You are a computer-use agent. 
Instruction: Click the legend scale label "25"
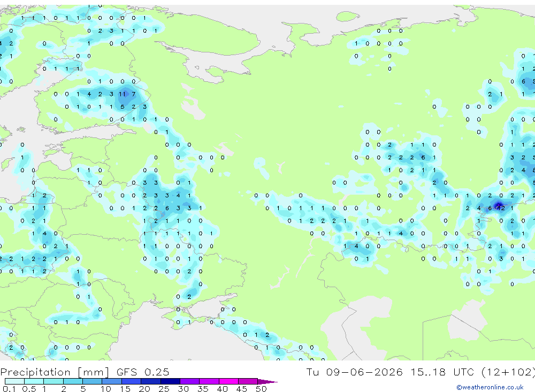[164, 389]
